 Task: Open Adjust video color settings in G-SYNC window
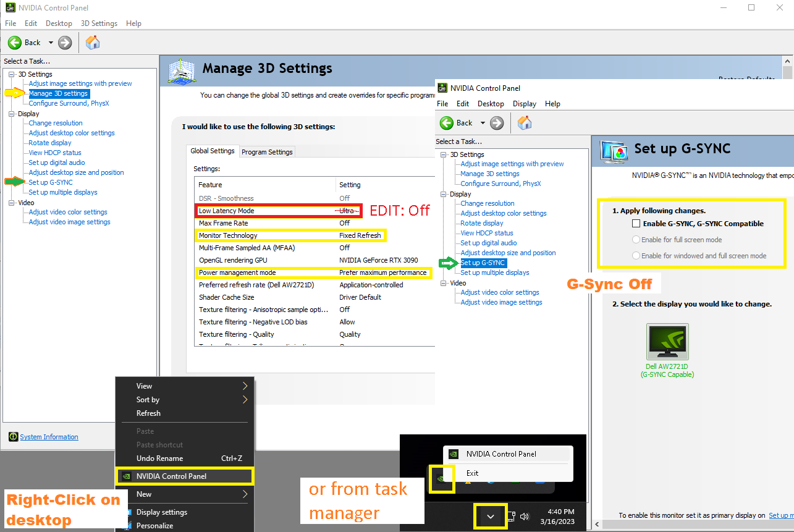coord(500,292)
